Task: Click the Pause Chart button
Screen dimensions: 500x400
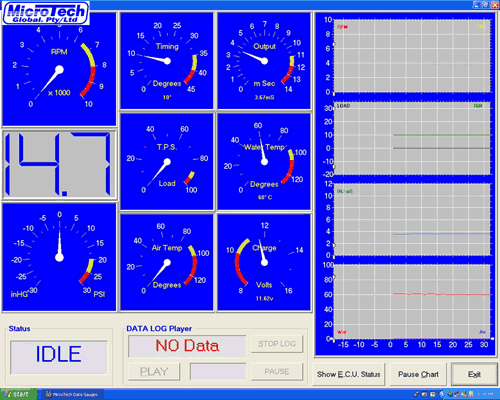Action: click(x=418, y=374)
